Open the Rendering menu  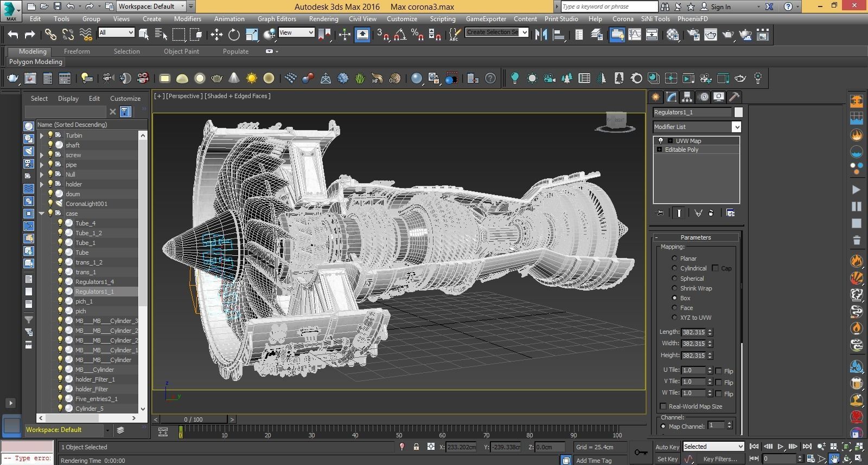click(323, 18)
